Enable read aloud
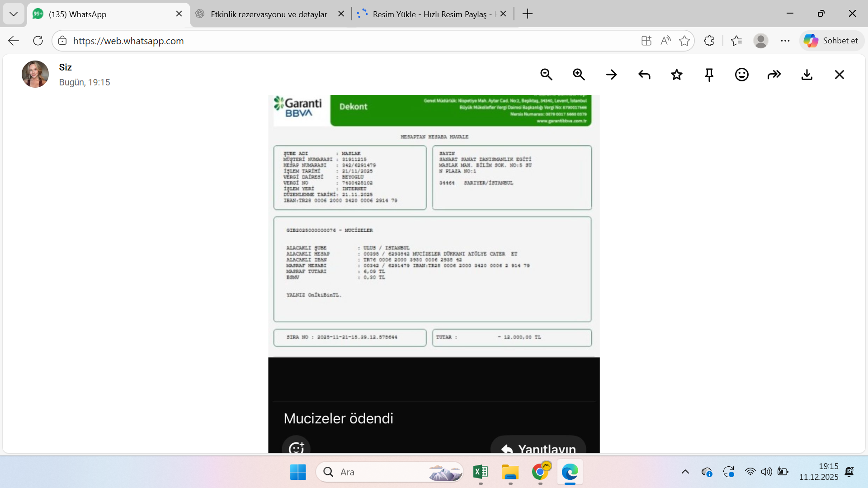This screenshot has height=488, width=868. click(665, 41)
